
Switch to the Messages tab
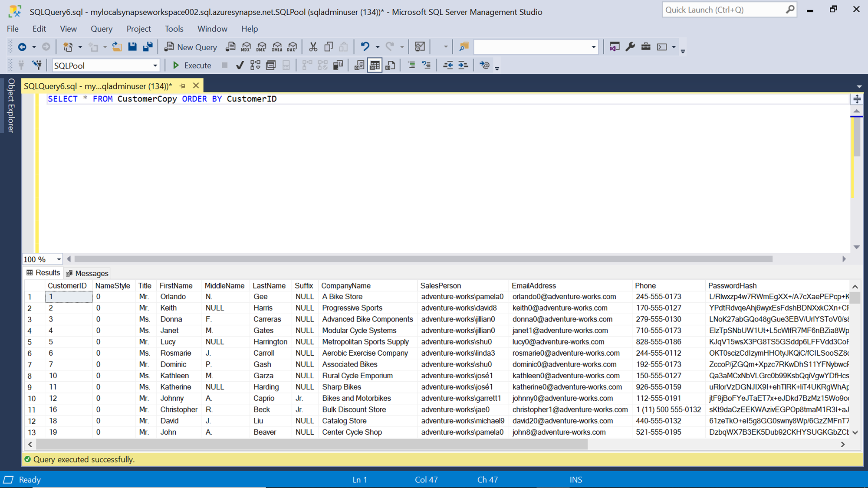(87, 273)
